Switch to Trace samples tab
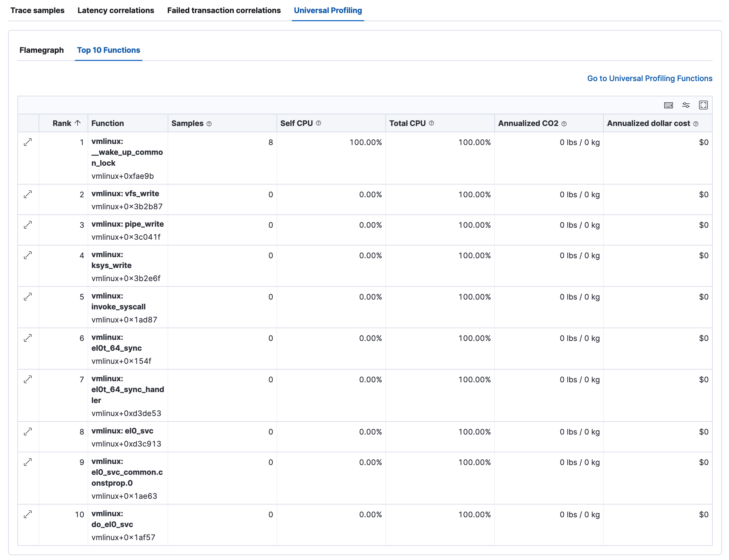The image size is (729, 560). (x=37, y=10)
